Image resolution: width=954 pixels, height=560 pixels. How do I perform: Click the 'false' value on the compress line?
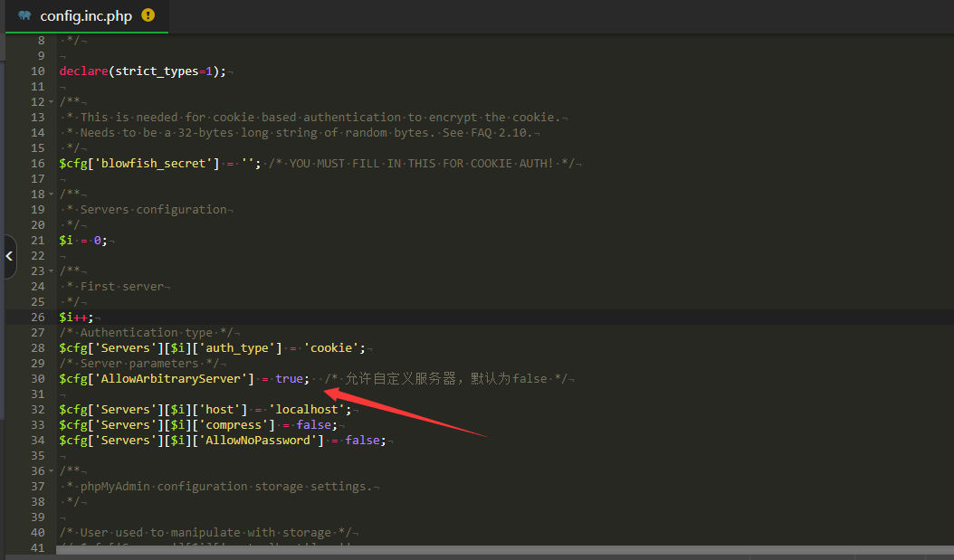pyautogui.click(x=313, y=424)
